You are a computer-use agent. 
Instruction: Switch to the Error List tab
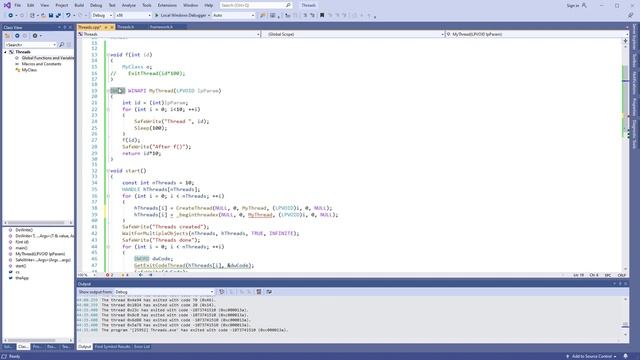tap(142, 347)
